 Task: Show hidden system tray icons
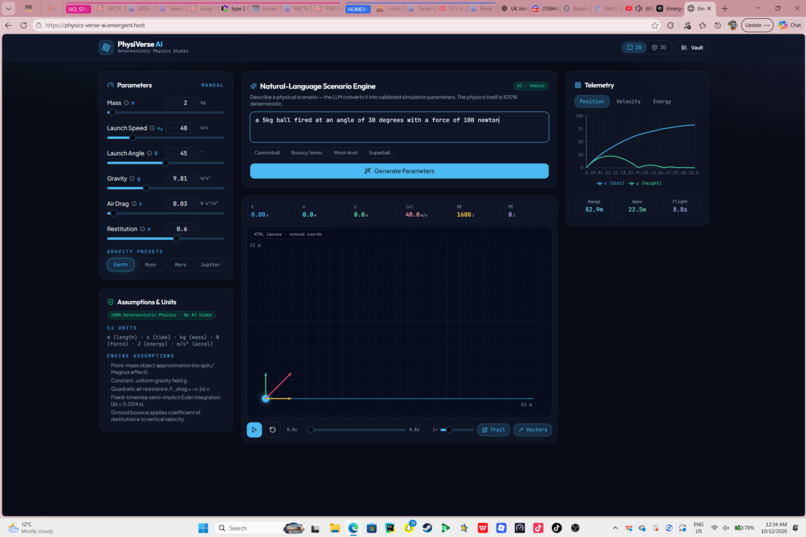coord(615,528)
